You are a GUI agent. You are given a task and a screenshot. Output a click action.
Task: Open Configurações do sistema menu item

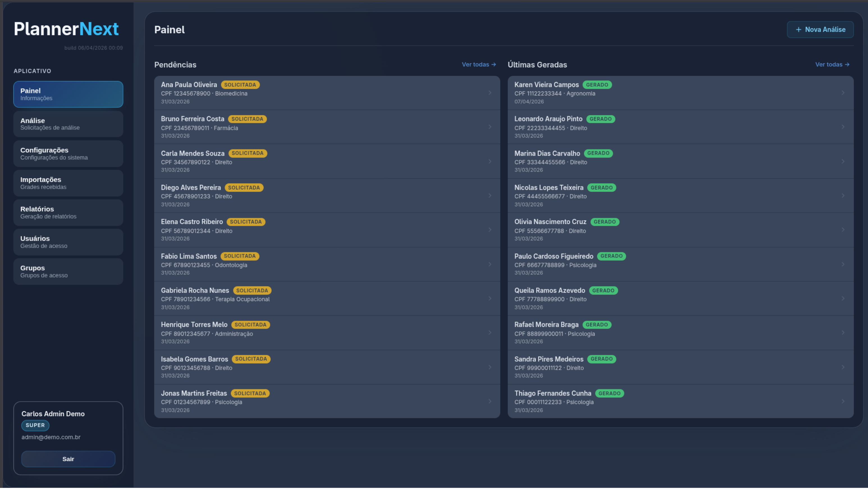coord(68,153)
